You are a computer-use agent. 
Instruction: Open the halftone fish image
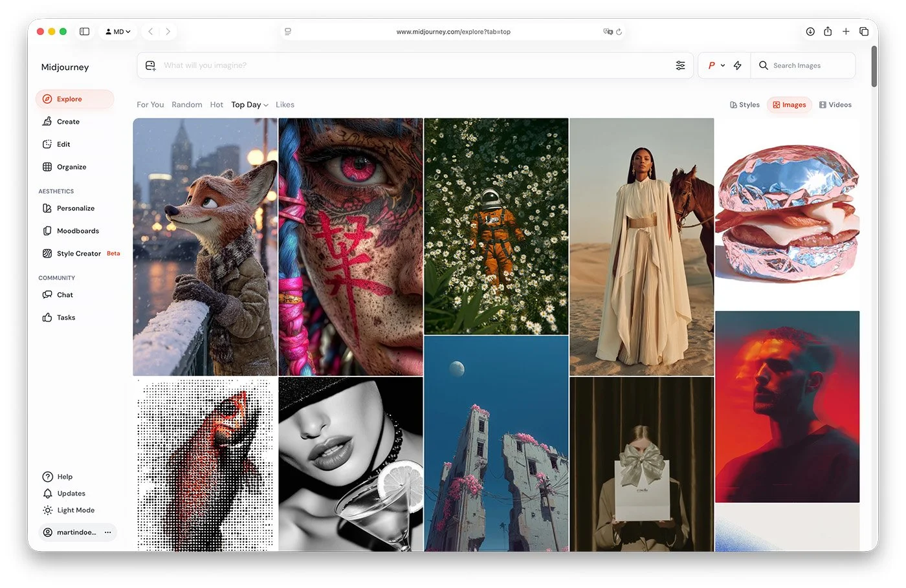(x=205, y=464)
